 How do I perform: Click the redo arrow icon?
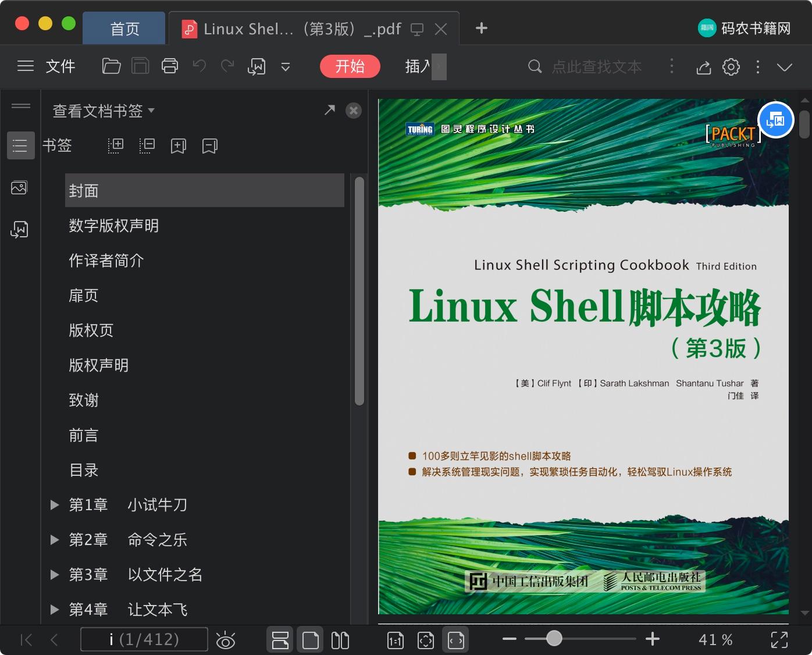227,66
